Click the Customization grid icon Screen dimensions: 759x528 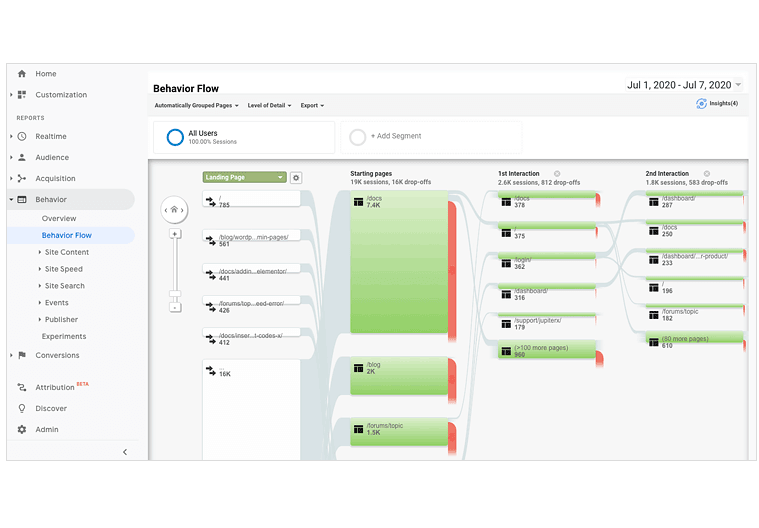point(22,95)
